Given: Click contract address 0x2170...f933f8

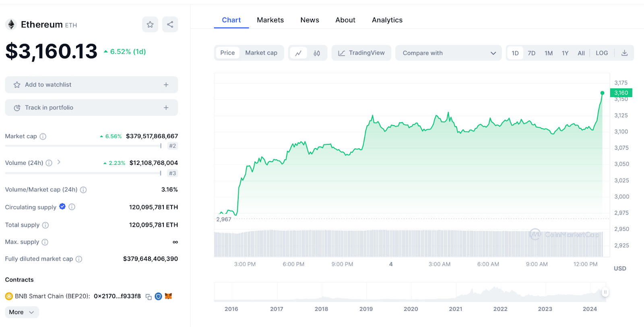Looking at the screenshot, I should click(118, 296).
